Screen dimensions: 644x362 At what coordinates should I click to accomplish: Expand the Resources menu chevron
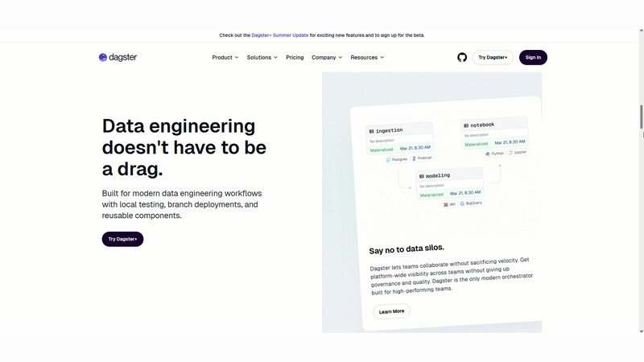(x=382, y=57)
